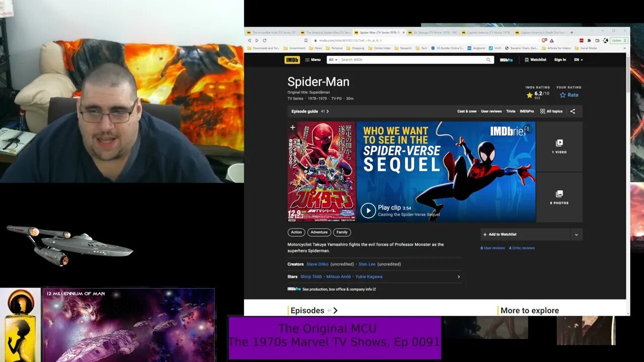Click the Brave Rewards triangle icon
This screenshot has height=362, width=644.
[551, 40]
